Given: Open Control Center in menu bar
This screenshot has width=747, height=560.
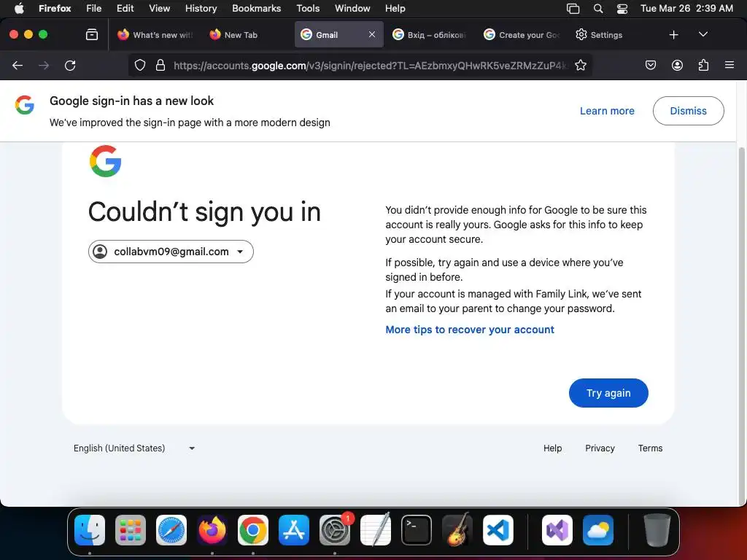Looking at the screenshot, I should [622, 9].
